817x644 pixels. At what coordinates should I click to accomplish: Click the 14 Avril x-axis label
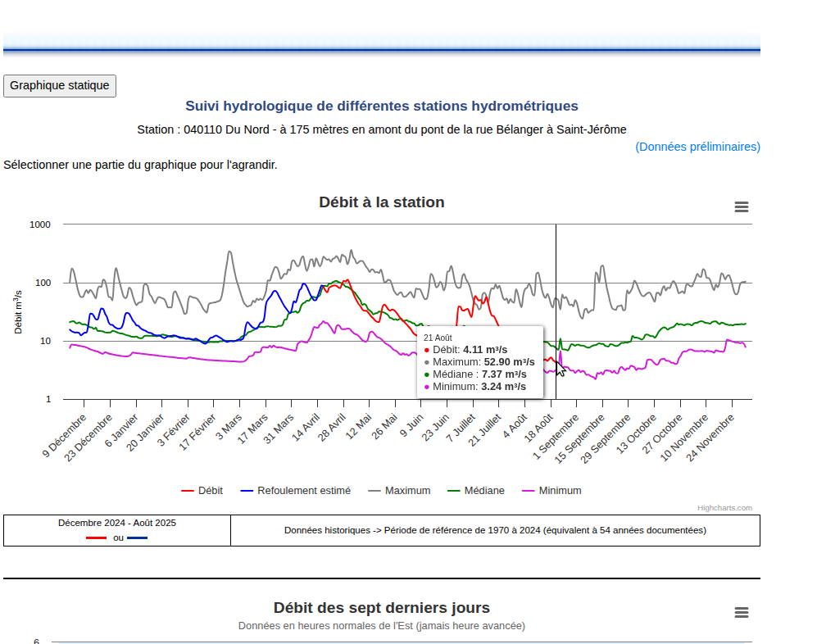(306, 428)
